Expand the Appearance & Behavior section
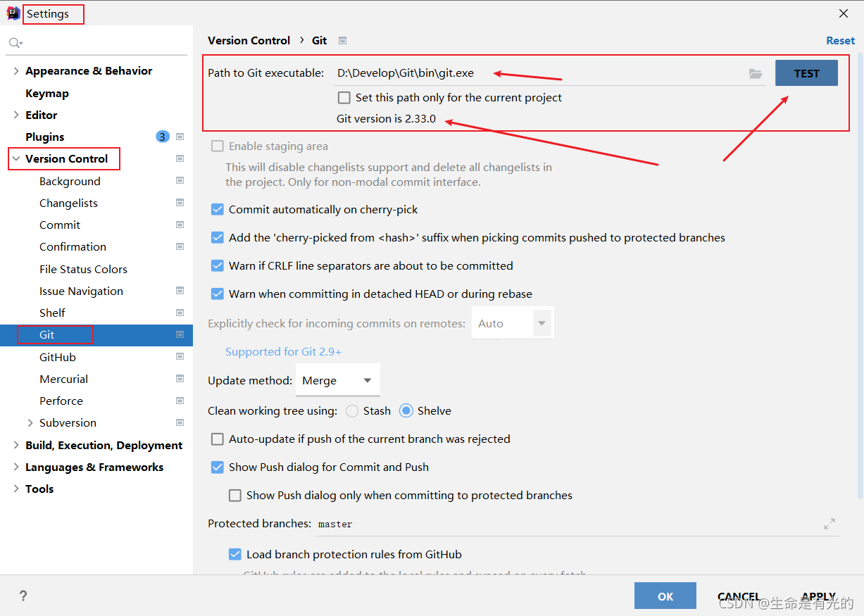Screen dimensions: 864x616 pyautogui.click(x=16, y=70)
